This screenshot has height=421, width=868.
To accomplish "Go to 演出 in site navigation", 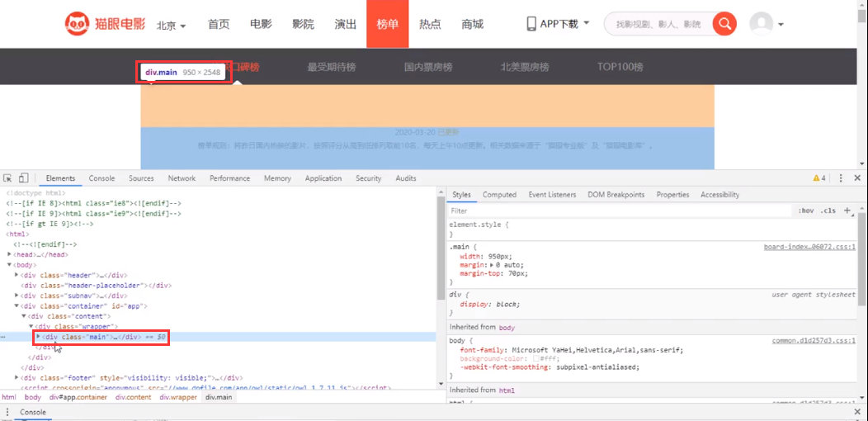I will click(346, 24).
